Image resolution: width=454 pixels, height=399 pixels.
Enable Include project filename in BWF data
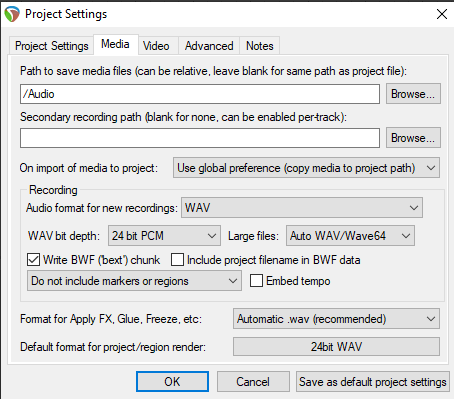(x=177, y=260)
